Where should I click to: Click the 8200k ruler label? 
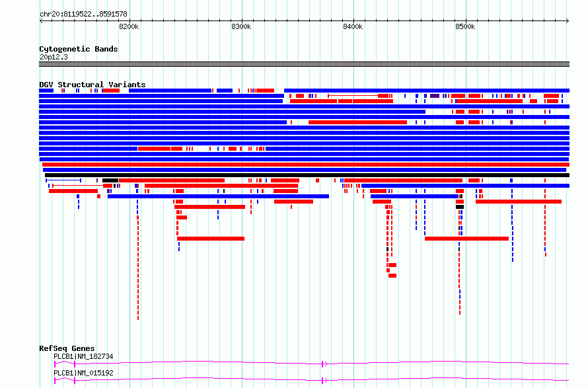click(x=129, y=26)
